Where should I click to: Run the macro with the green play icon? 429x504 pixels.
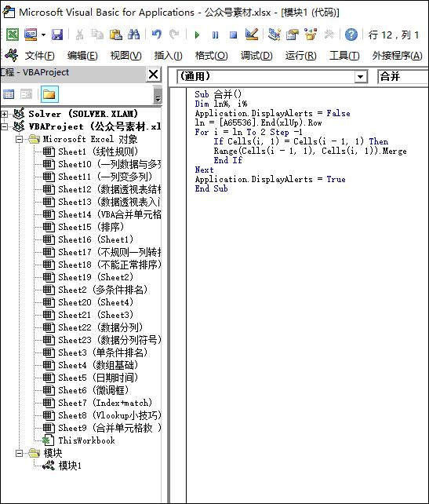pos(197,35)
